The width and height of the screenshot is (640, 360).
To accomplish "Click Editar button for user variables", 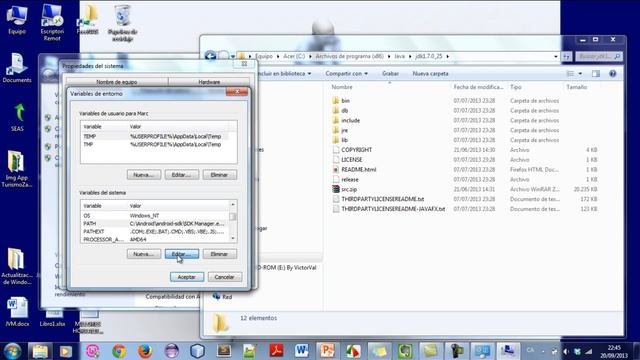I will click(182, 175).
